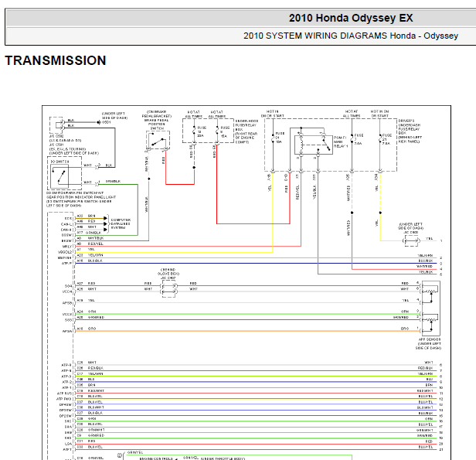Click the 'MRLY' pin label
Screen dimensions: 476x460
[67, 247]
